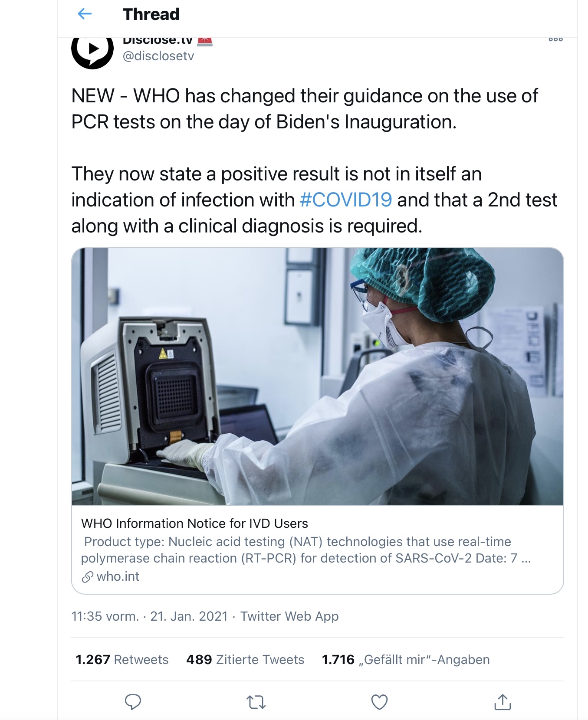Click the retweet icon

(256, 702)
